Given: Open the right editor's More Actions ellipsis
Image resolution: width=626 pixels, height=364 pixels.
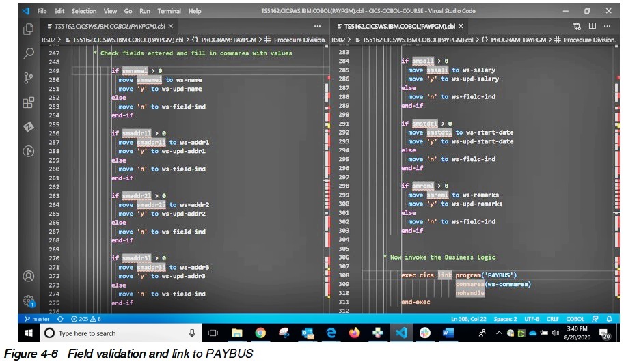Looking at the screenshot, I should pyautogui.click(x=608, y=26).
